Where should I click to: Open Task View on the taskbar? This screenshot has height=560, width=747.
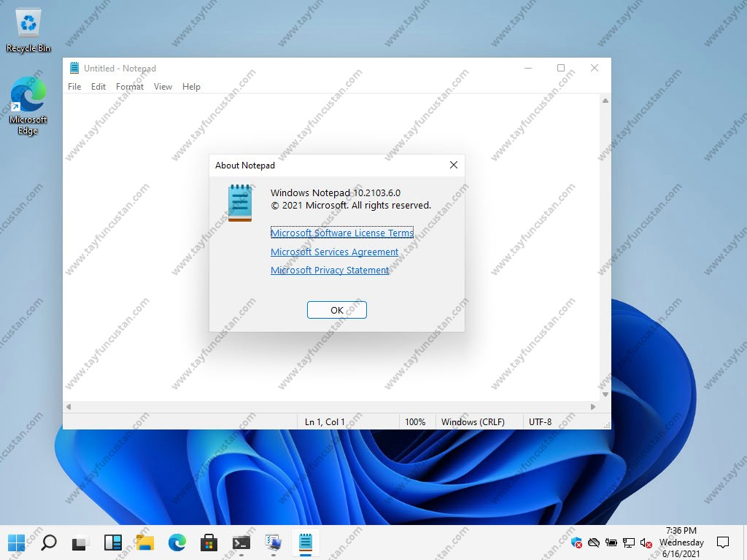point(80,542)
